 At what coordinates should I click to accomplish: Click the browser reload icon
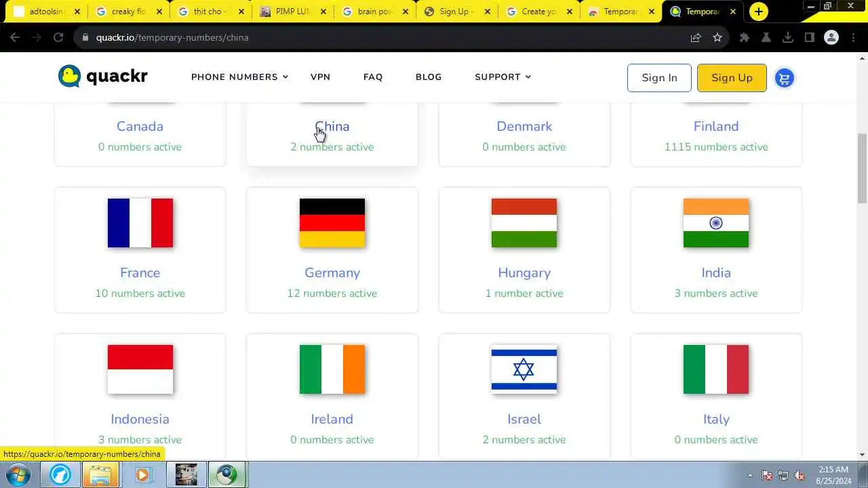pyautogui.click(x=58, y=37)
